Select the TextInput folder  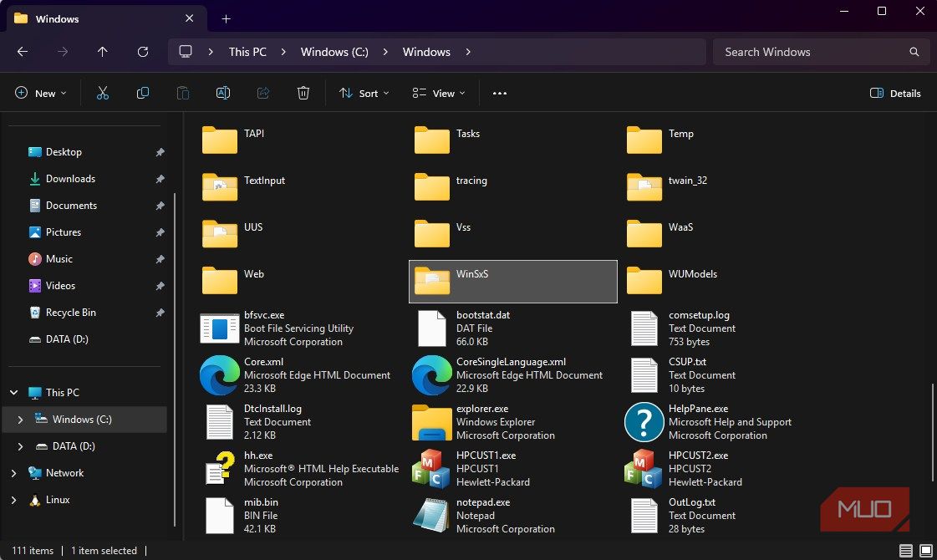(x=301, y=188)
